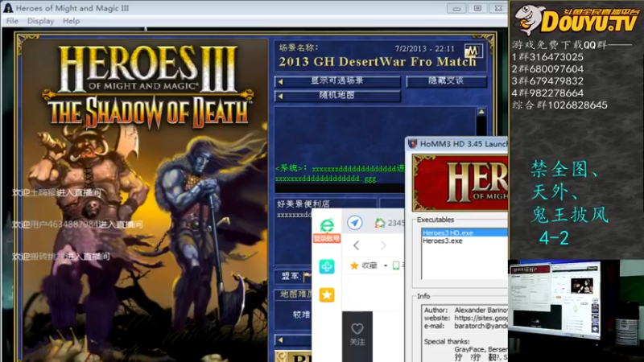Click the Heroes of Might and Magic window icon
This screenshot has width=644, height=362.
(8, 8)
